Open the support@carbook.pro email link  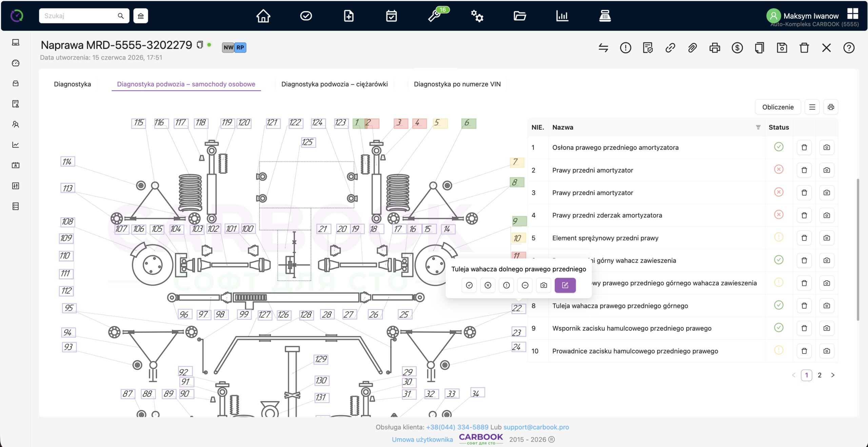tap(536, 427)
